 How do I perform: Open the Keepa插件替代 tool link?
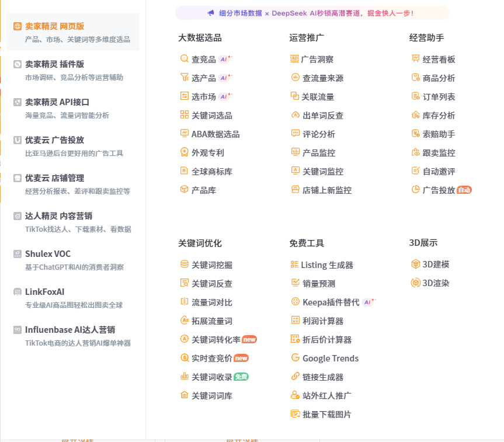pos(330,302)
